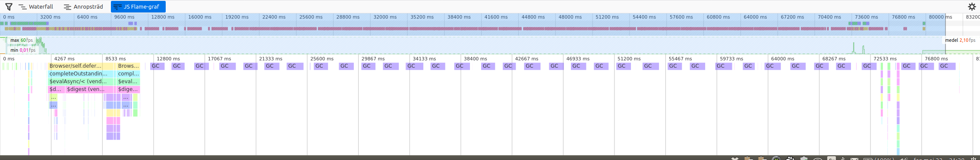980x160 pixels.
Task: Click the '29867 ms' flame graph ruler label
Action: click(x=373, y=59)
